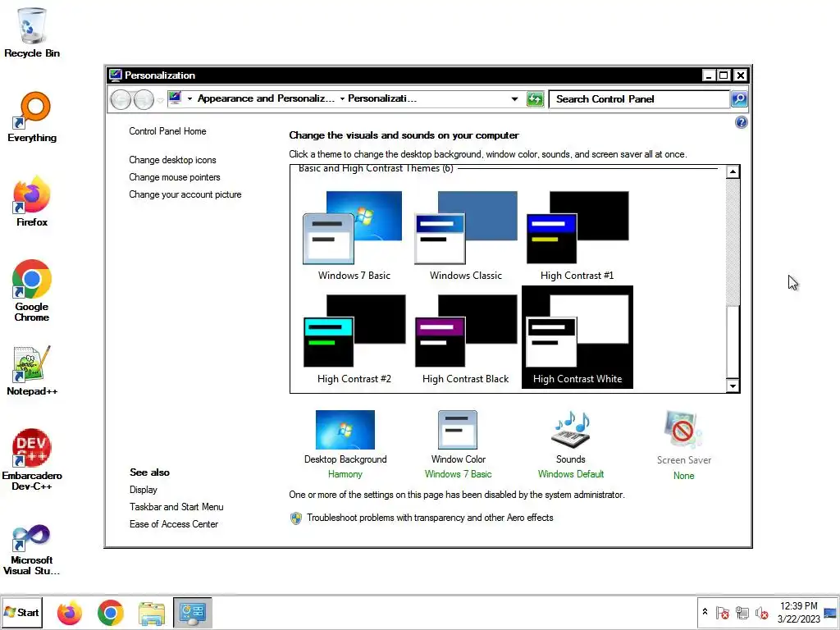The height and width of the screenshot is (630, 840).
Task: Click the Harmony background label
Action: pyautogui.click(x=345, y=474)
